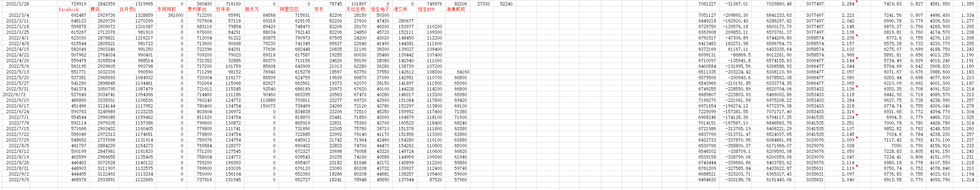Select the 恒生电子 header cell
980x190 pixels.
point(381,9)
